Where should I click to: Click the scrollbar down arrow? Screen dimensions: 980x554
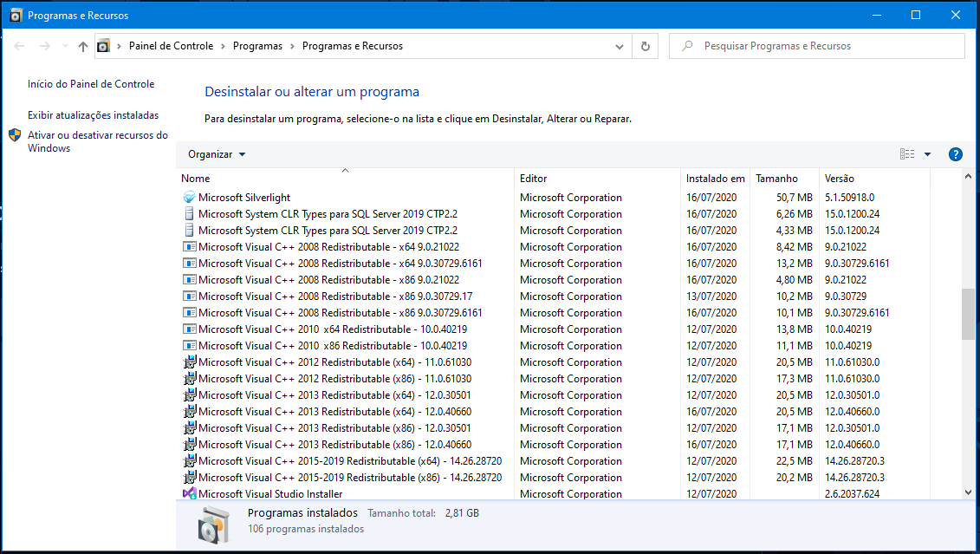click(968, 492)
